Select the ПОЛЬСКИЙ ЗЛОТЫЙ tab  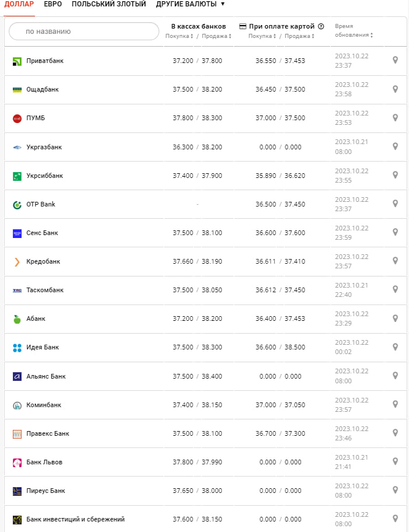point(109,4)
